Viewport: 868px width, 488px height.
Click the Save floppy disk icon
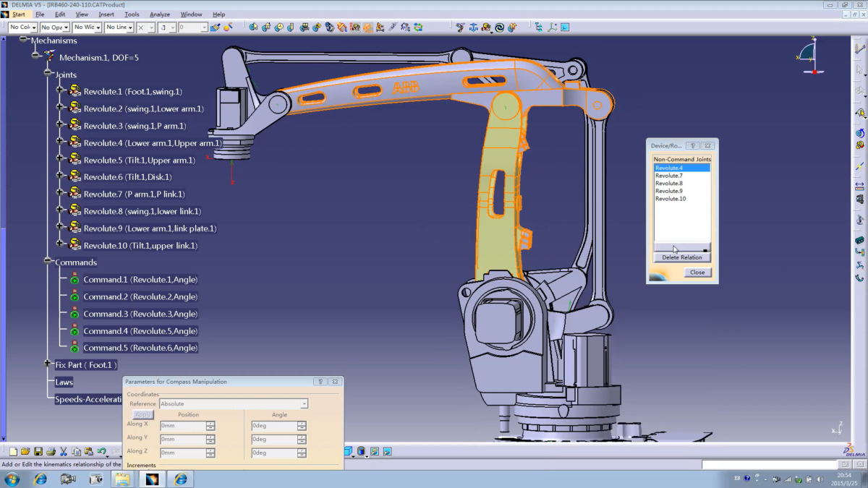point(38,452)
